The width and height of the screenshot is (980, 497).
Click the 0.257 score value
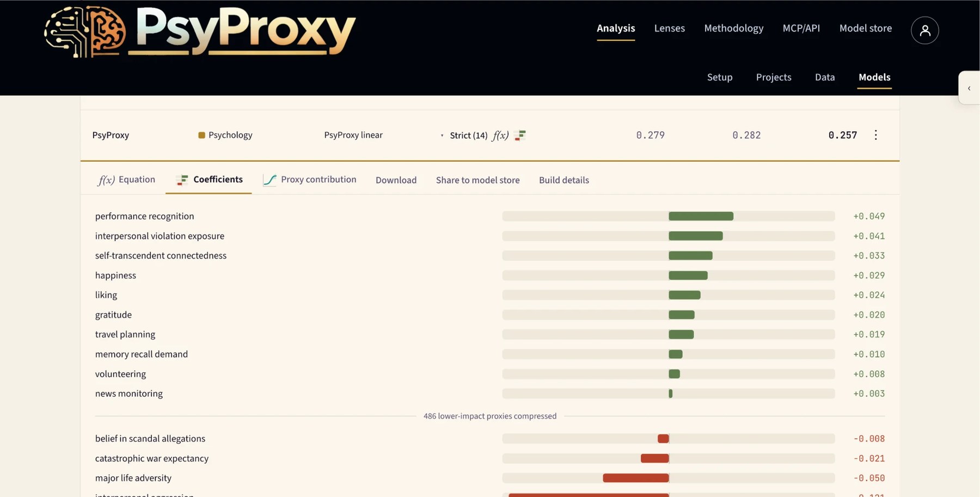click(842, 135)
